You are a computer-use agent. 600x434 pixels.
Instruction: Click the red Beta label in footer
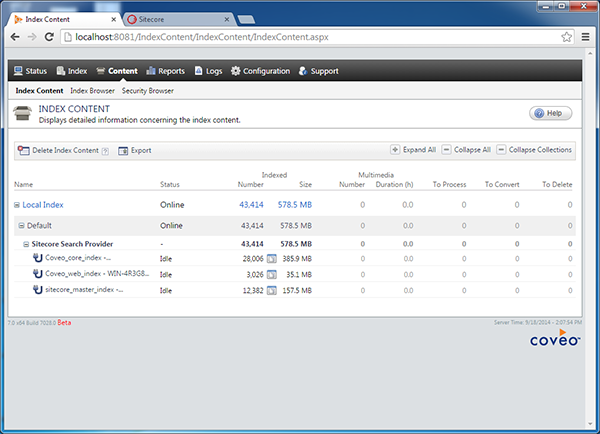point(64,323)
